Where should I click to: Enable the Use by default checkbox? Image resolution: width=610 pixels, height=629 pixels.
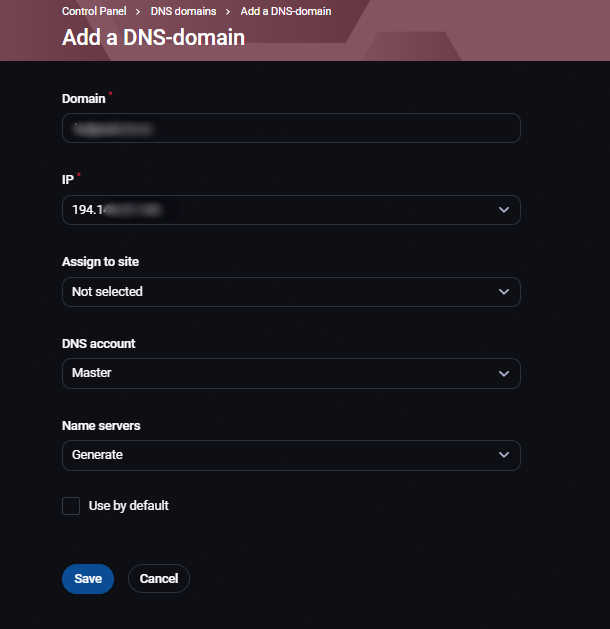71,506
